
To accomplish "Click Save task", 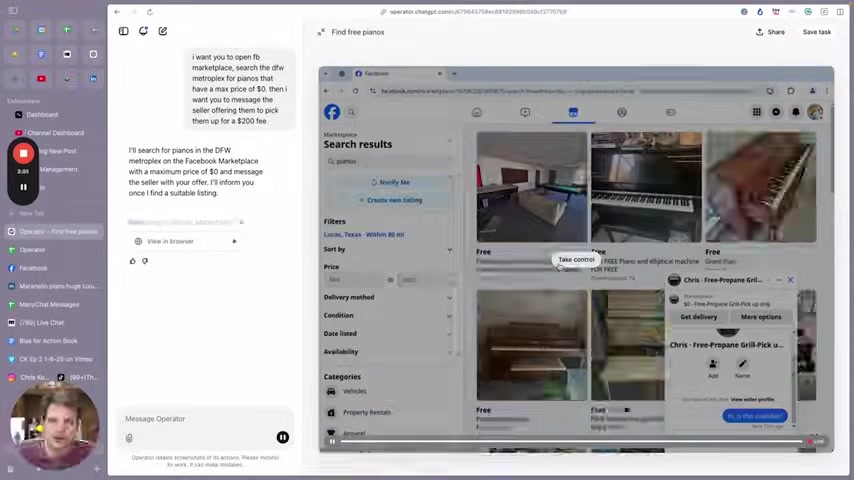I will pyautogui.click(x=816, y=32).
